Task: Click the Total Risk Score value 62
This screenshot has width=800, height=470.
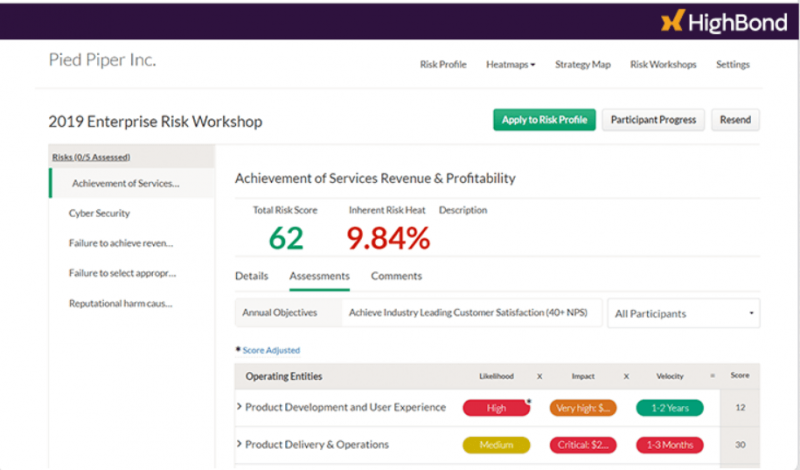Action: (x=286, y=238)
